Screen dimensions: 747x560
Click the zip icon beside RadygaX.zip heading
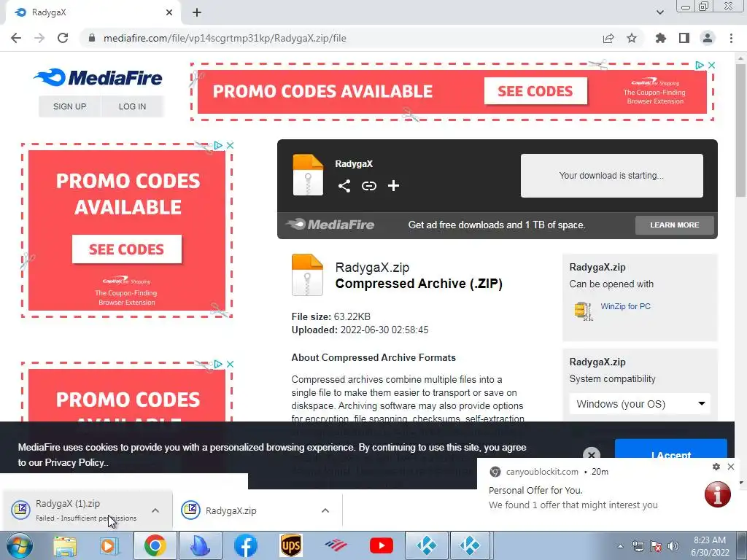(x=307, y=275)
